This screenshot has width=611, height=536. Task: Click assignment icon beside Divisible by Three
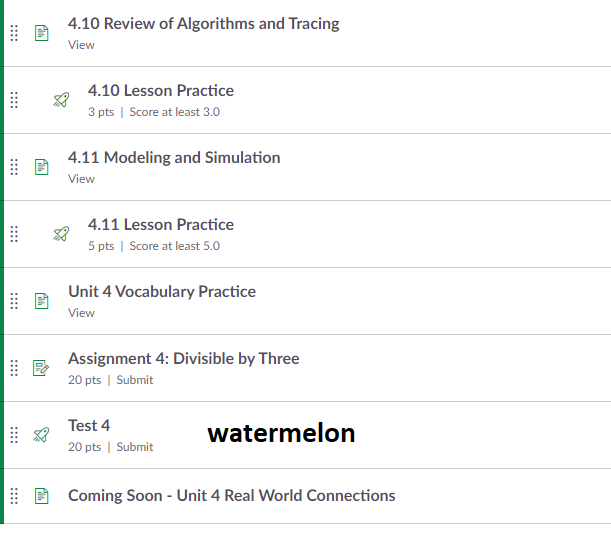pyautogui.click(x=41, y=368)
